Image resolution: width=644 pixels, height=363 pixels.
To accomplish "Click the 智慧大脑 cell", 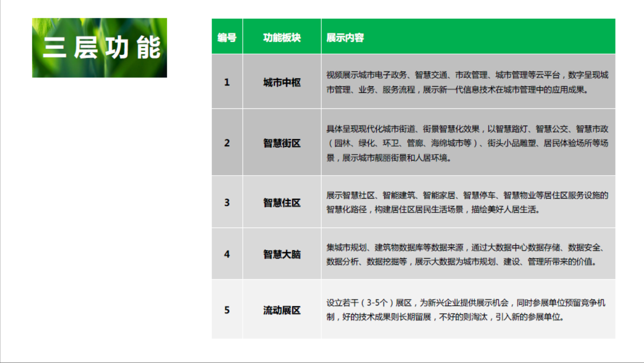I will 282,254.
